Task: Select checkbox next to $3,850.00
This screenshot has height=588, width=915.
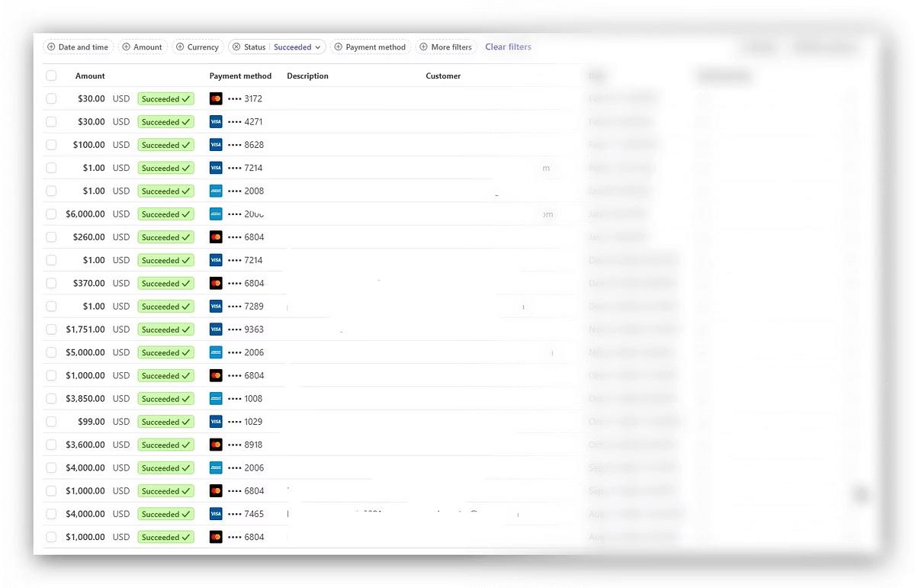Action: pos(51,398)
